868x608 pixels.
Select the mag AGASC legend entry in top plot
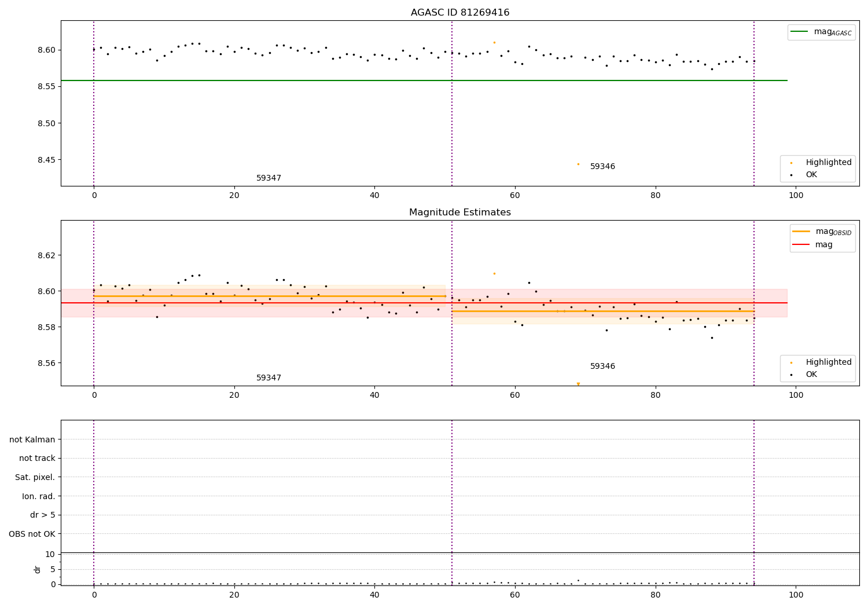click(x=821, y=32)
